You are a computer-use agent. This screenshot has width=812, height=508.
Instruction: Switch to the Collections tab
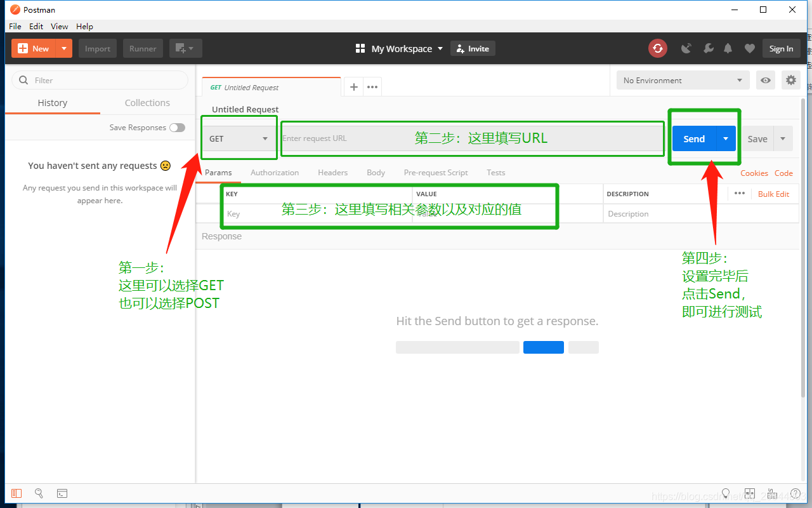(147, 103)
